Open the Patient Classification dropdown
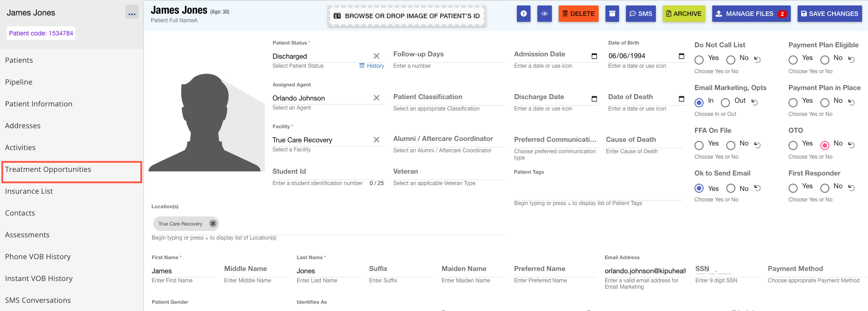Screen dimensions: 868x311 coord(449,97)
